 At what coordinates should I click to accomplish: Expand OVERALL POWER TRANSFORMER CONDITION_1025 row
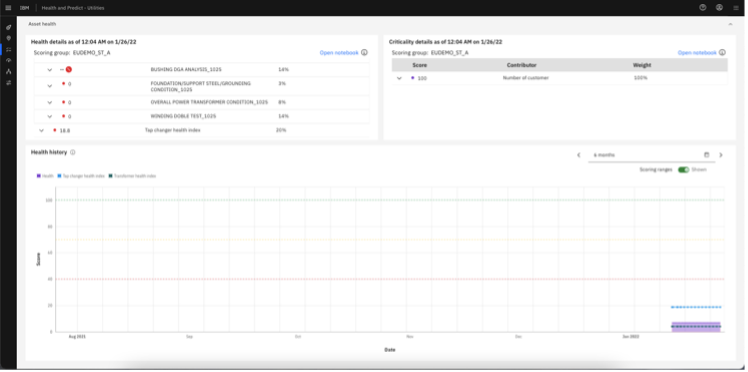(x=50, y=103)
